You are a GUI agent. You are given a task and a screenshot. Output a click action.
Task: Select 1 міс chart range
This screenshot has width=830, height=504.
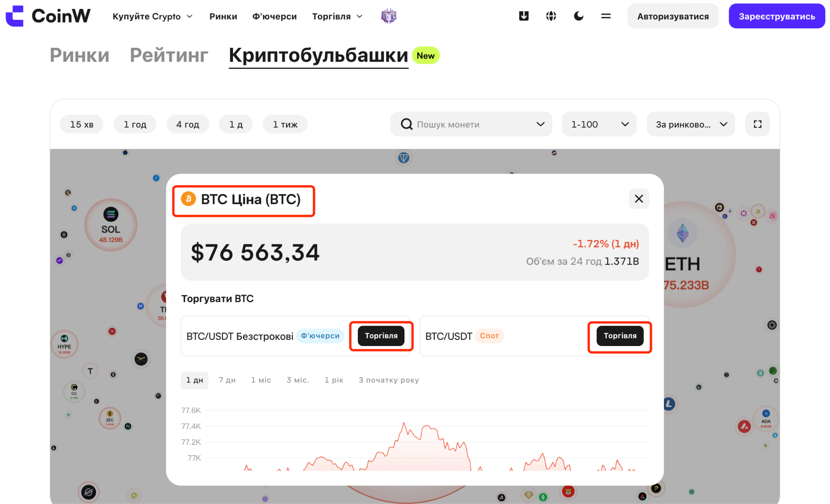(261, 380)
